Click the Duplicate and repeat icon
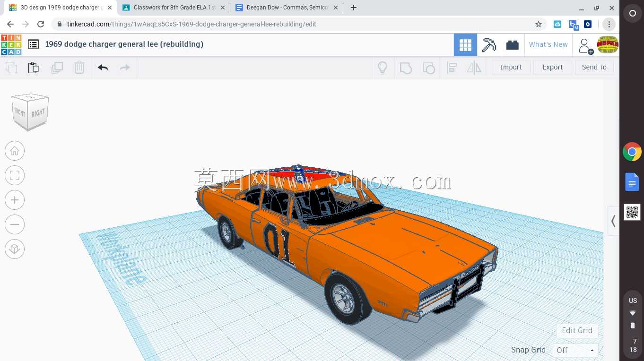 [57, 68]
